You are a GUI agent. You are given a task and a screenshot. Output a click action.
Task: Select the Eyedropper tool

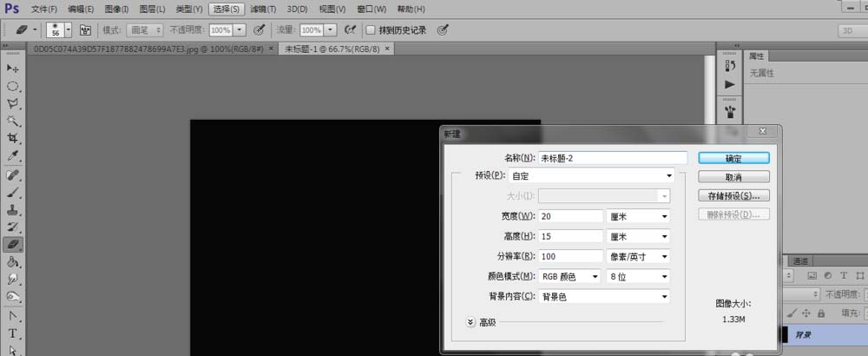pos(13,156)
